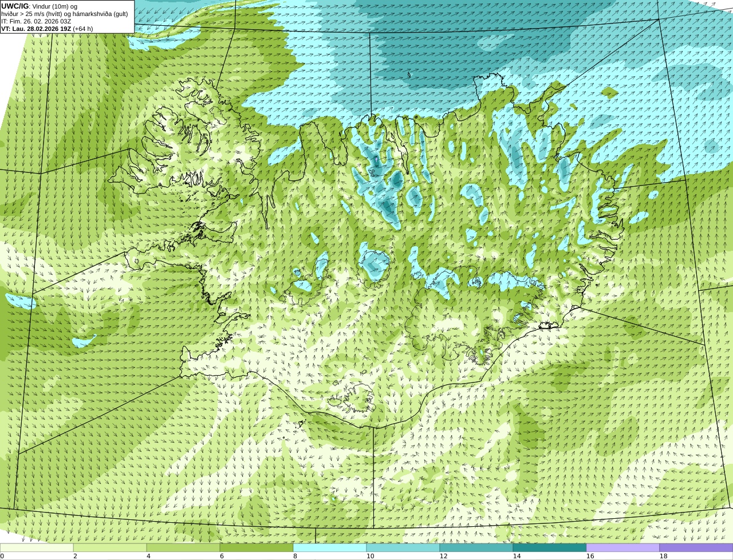Click the 2–4 m/s light green legend swatch

tap(110, 548)
